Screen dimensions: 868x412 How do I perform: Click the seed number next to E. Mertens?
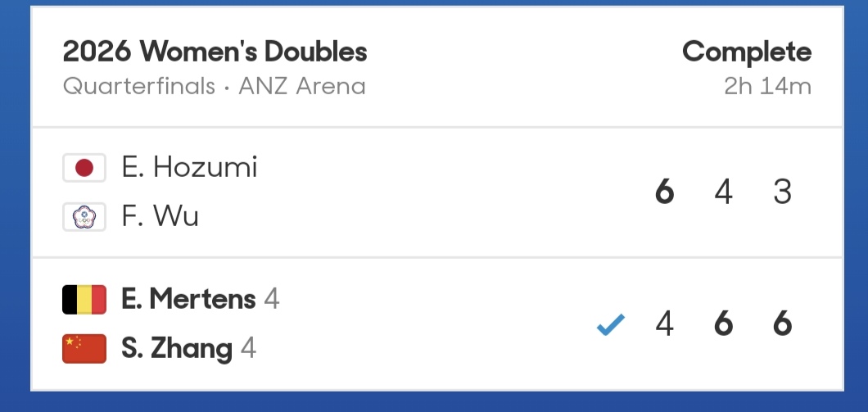pyautogui.click(x=272, y=300)
